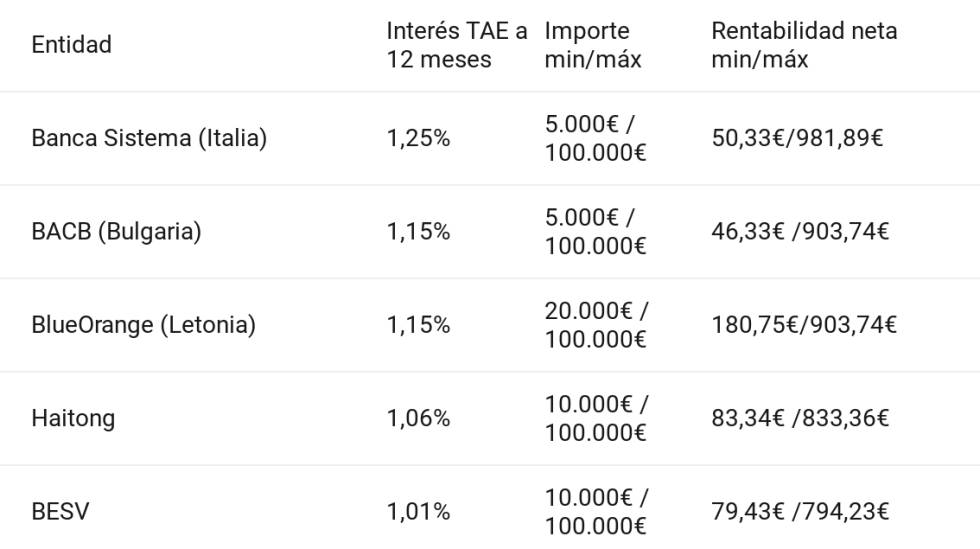This screenshot has width=980, height=549.
Task: Click the 1,06% interest rate cell
Action: [x=418, y=418]
